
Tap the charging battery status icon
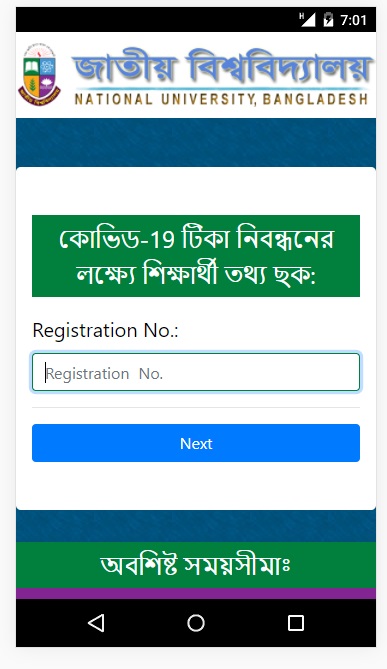coord(328,19)
